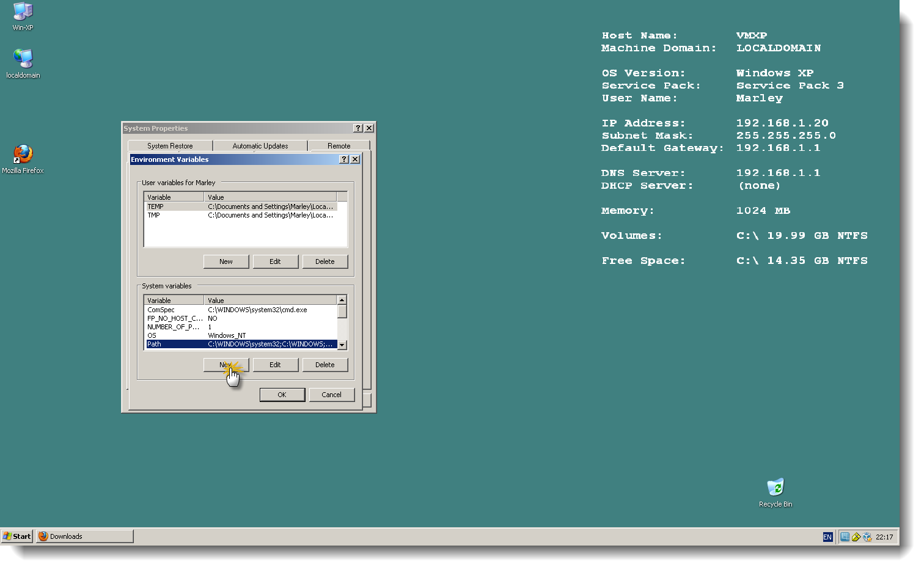
Task: Switch to the System Restore tab
Action: coord(169,145)
